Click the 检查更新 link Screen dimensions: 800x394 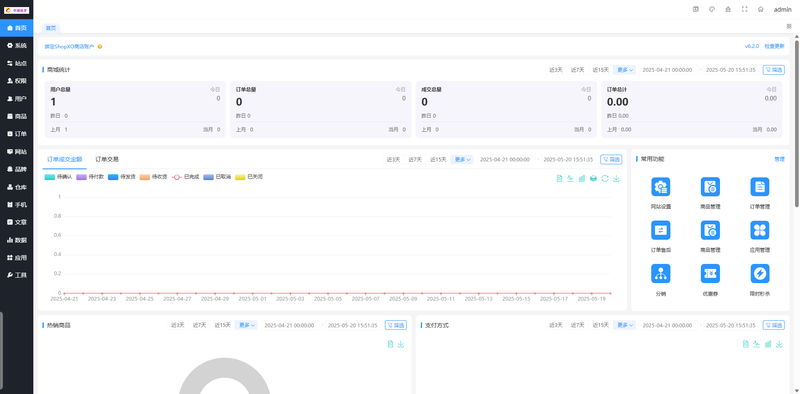click(774, 46)
